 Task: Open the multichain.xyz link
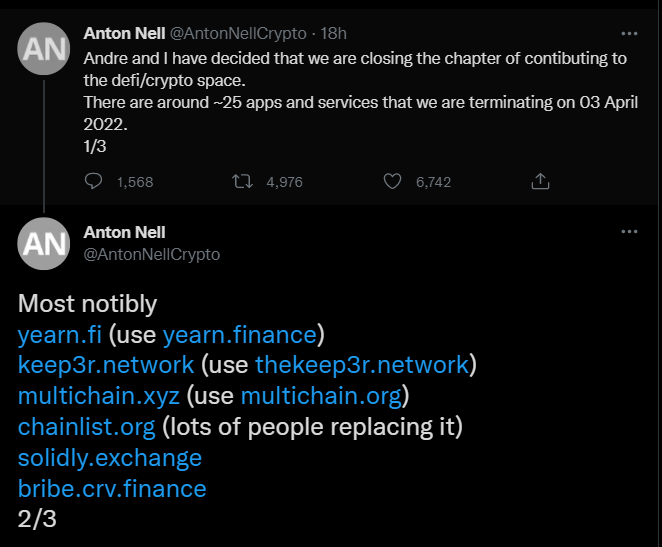point(99,396)
